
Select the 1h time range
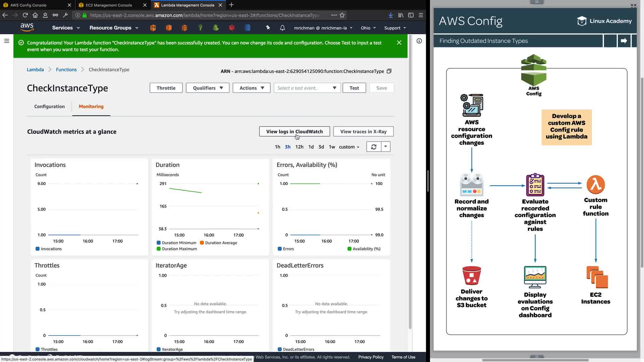coord(277,147)
